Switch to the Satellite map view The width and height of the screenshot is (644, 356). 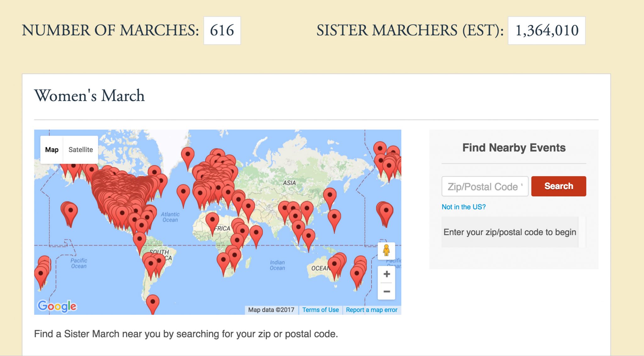pos(80,150)
